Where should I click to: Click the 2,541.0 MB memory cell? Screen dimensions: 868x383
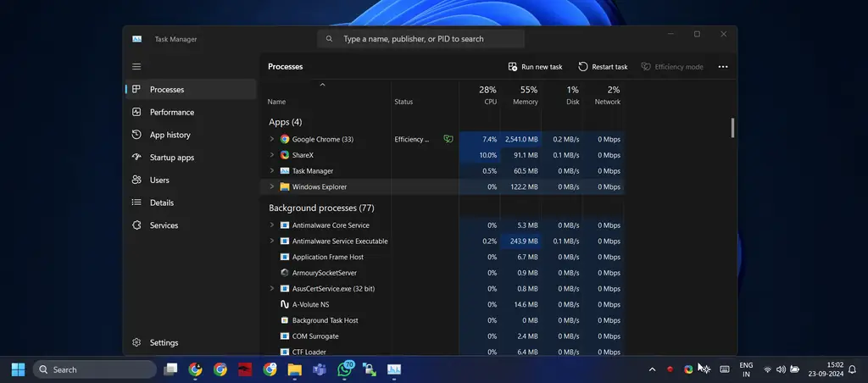coord(521,140)
